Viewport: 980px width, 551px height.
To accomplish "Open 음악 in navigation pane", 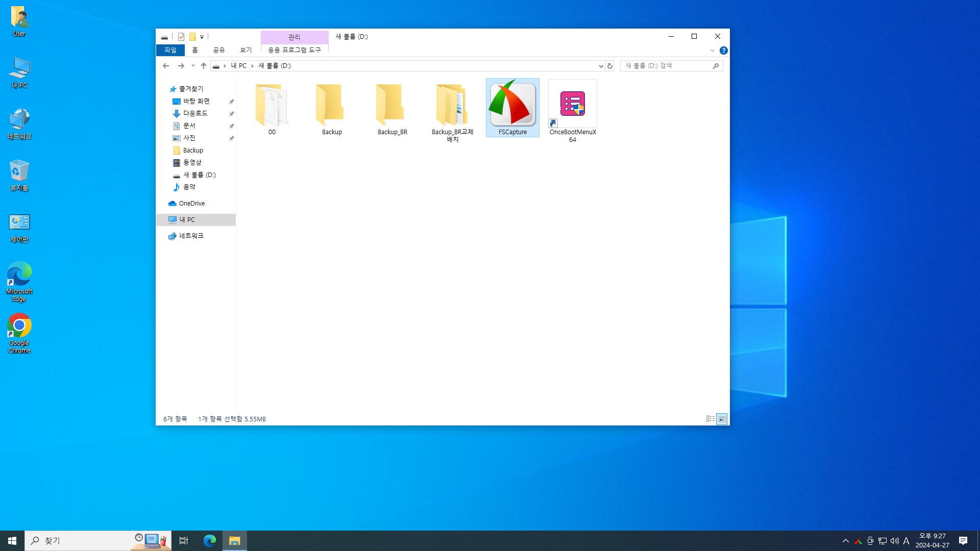I will 189,187.
